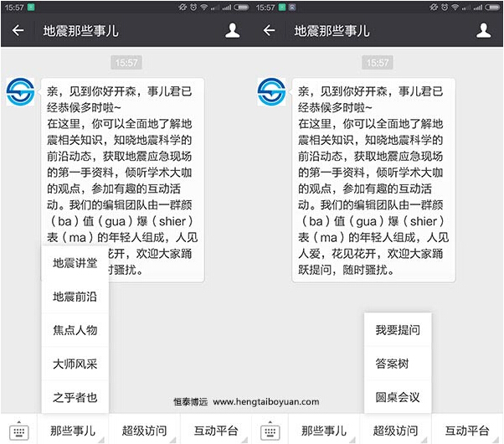Select 我要提问 from the popup menu

(x=398, y=330)
